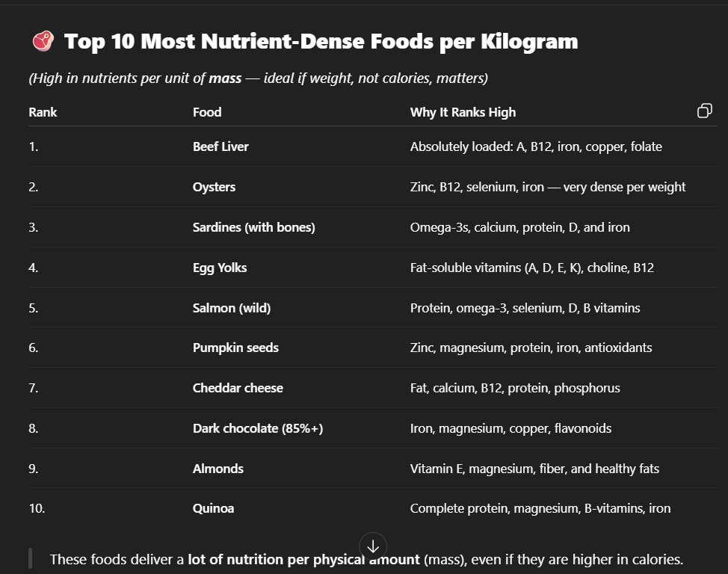
Task: Click the Oysters food entry
Action: [214, 187]
